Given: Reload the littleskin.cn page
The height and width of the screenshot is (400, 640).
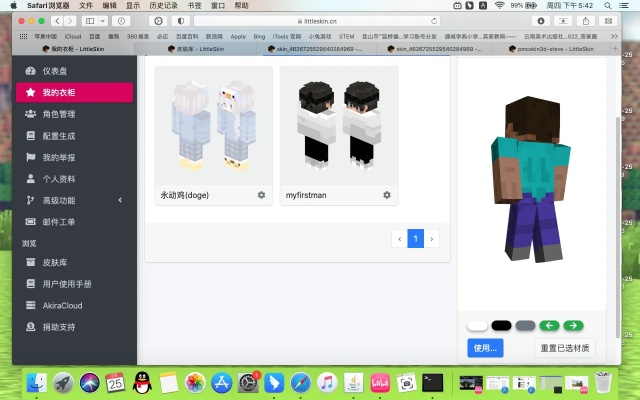Looking at the screenshot, I should click(x=434, y=21).
